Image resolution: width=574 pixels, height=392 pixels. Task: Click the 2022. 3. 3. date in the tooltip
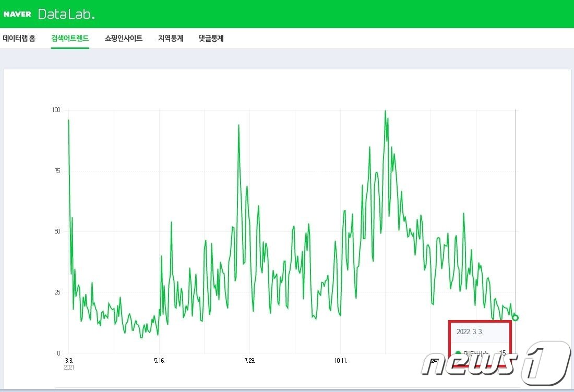click(469, 331)
